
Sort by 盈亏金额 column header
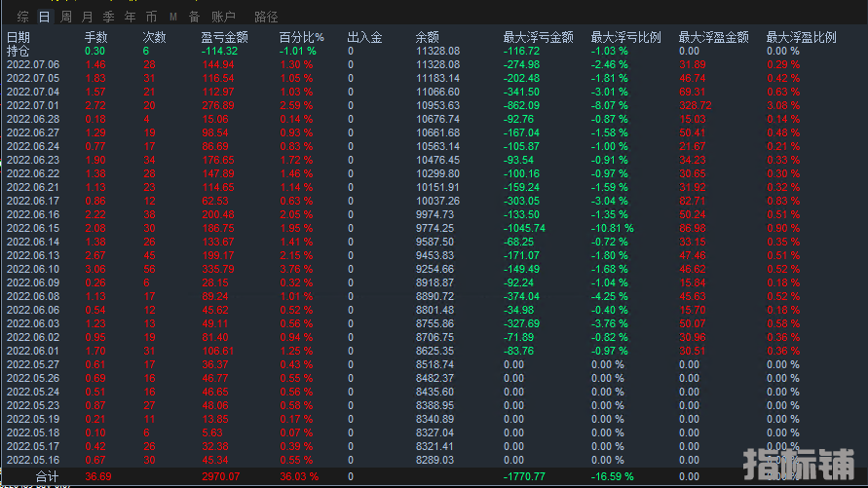224,37
